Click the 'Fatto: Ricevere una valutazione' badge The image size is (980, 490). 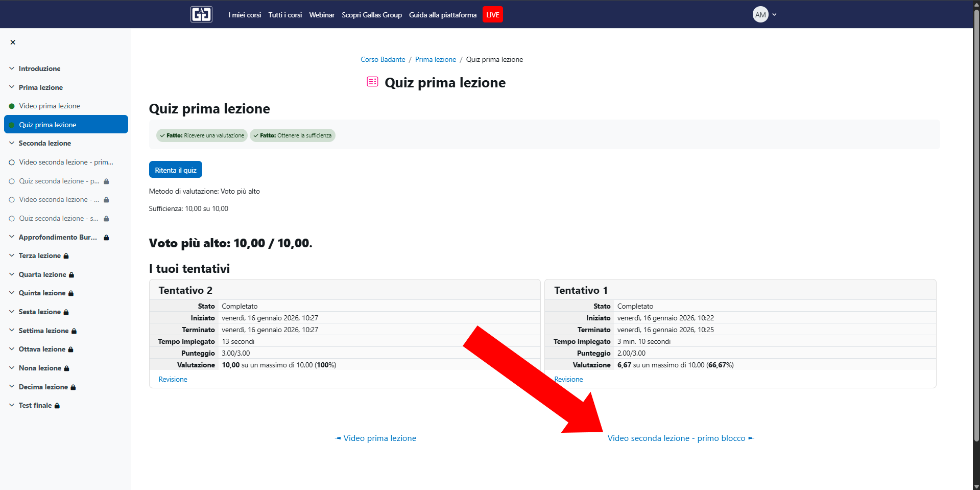tap(202, 135)
